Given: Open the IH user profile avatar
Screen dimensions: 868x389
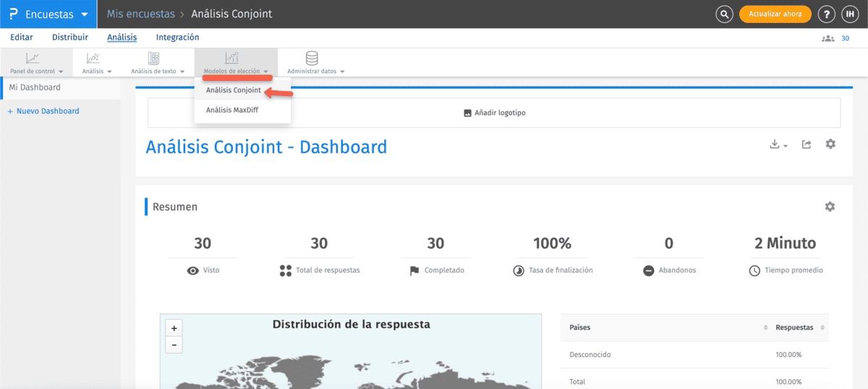Looking at the screenshot, I should tap(849, 14).
